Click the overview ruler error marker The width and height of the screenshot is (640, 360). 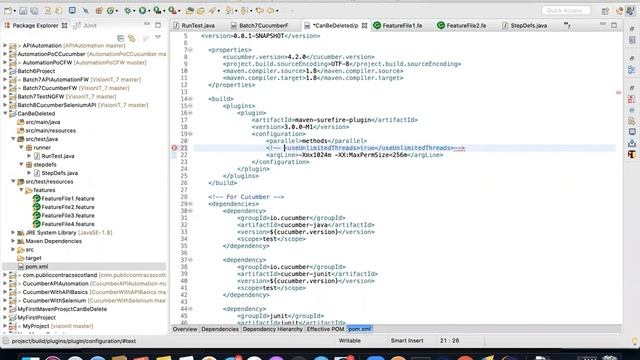tap(618, 93)
